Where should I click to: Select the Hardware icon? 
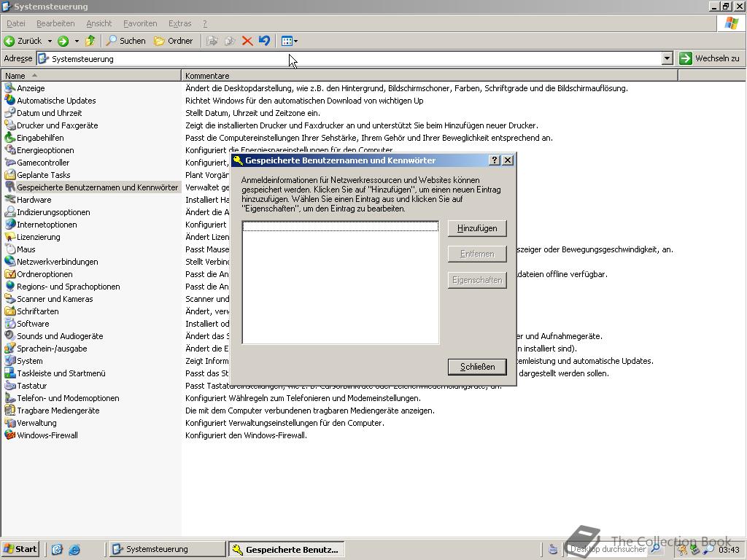10,199
